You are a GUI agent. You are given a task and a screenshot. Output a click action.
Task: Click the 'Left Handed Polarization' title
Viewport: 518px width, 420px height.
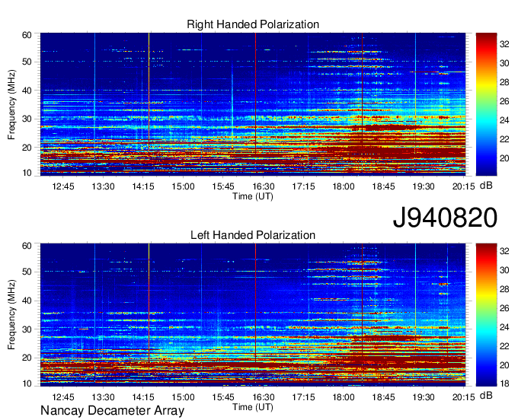click(x=253, y=235)
